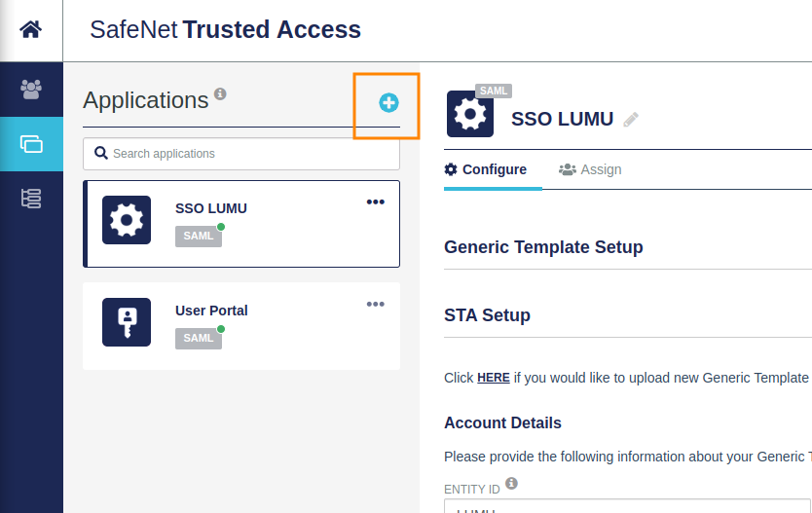The width and height of the screenshot is (812, 513).
Task: Open the Users sidebar icon
Action: [31, 89]
